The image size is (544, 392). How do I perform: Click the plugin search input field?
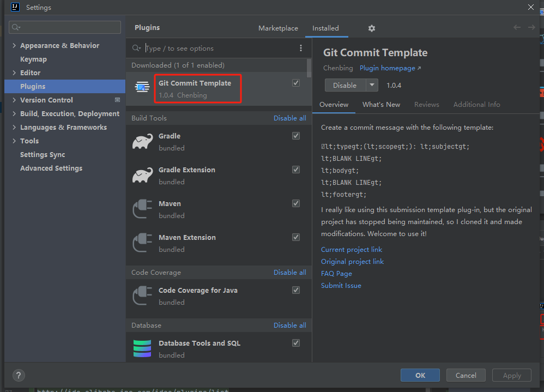point(218,49)
